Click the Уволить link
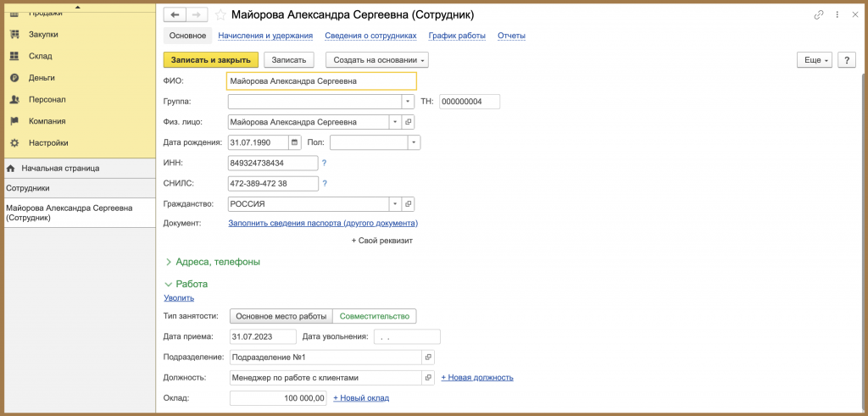868x416 pixels. point(179,298)
